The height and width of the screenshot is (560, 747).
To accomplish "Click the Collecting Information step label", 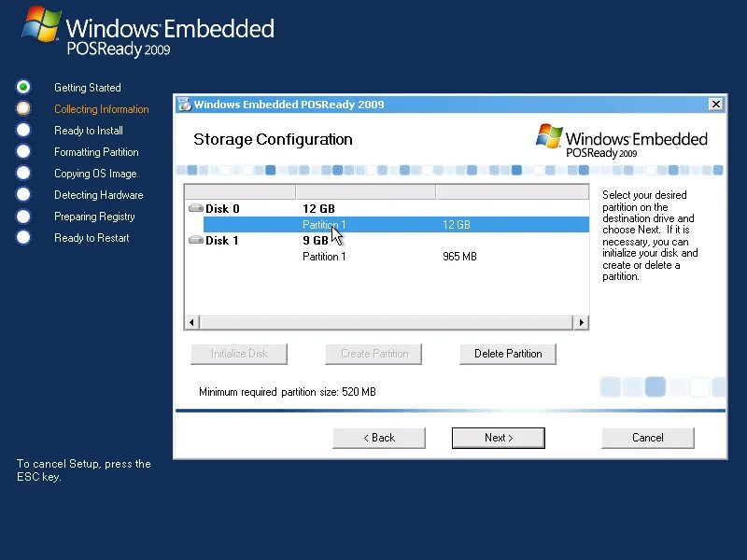I will pos(102,109).
